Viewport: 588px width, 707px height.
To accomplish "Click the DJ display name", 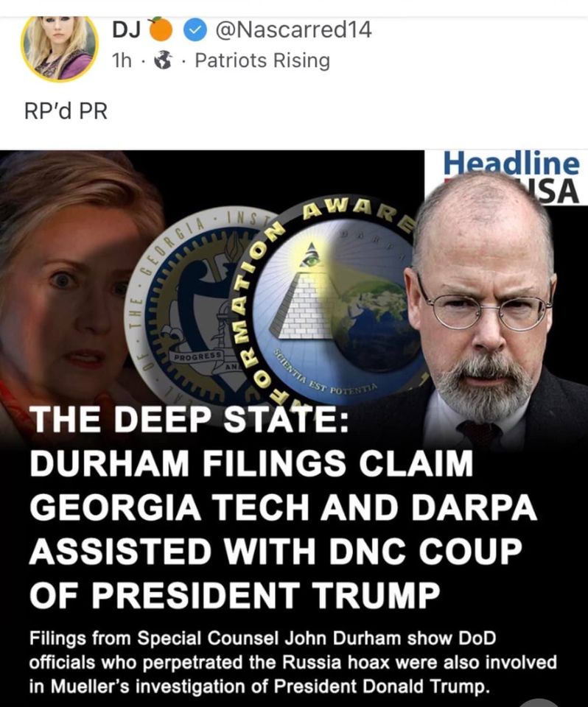I will coord(126,30).
